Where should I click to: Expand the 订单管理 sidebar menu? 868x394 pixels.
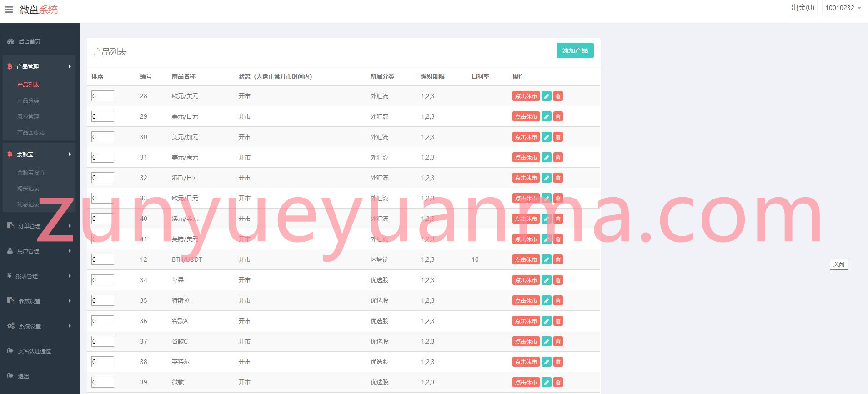tap(39, 226)
